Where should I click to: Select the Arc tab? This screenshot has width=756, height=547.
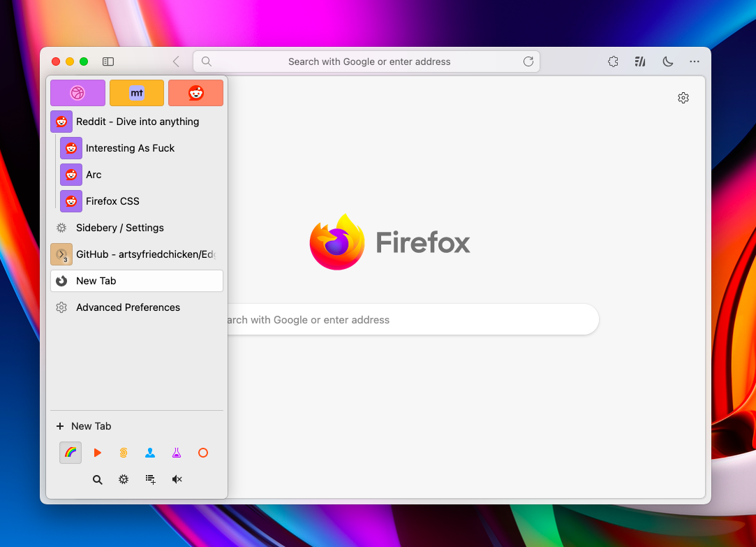pos(142,175)
